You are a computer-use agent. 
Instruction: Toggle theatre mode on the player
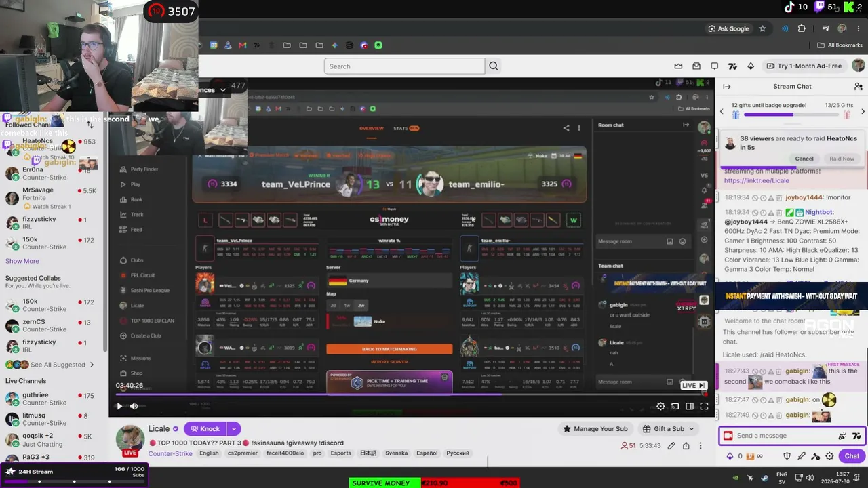[x=689, y=406]
